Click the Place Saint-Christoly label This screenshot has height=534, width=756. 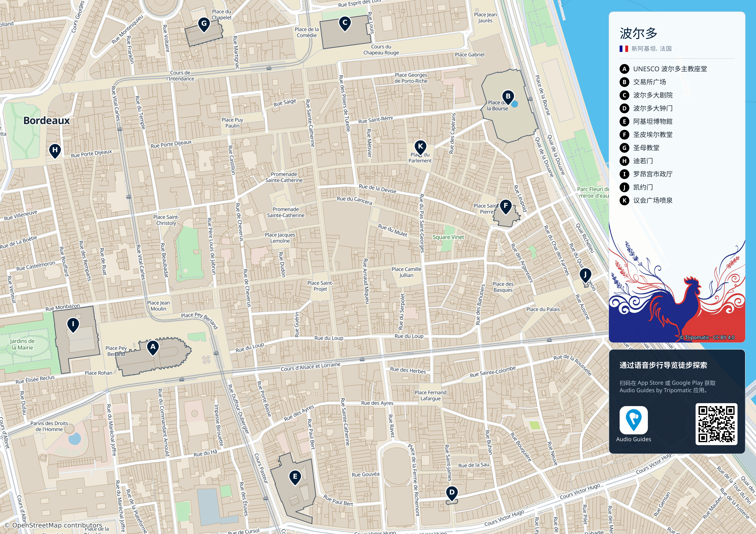click(166, 220)
